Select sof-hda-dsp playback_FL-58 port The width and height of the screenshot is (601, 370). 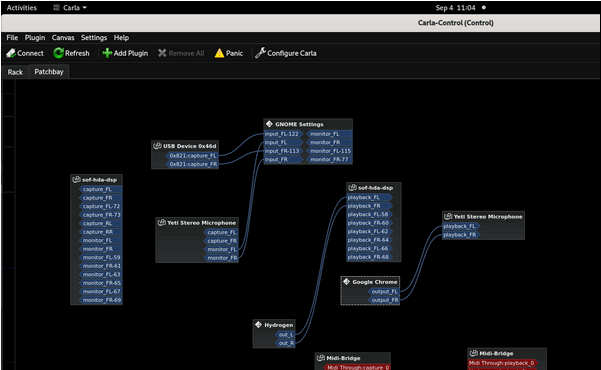click(370, 214)
